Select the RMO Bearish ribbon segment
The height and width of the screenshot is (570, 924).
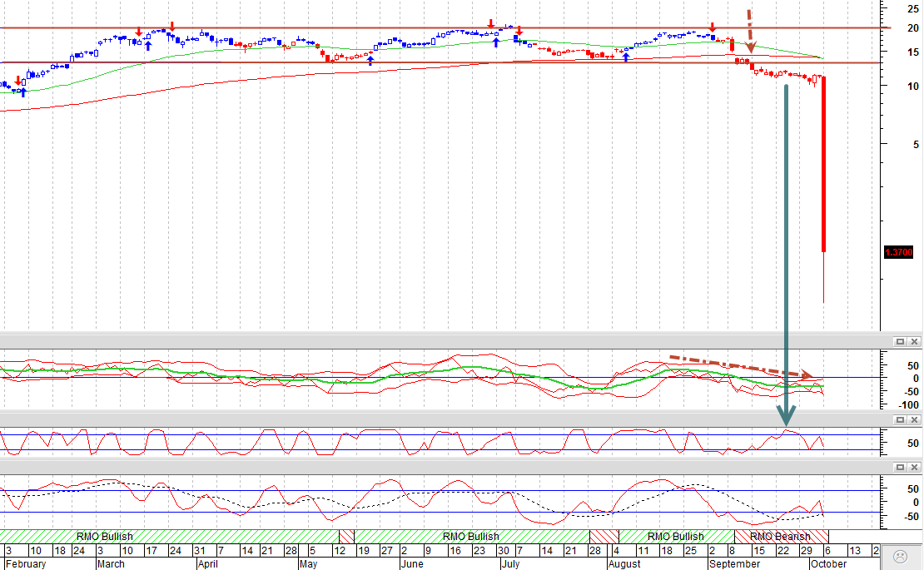782,537
